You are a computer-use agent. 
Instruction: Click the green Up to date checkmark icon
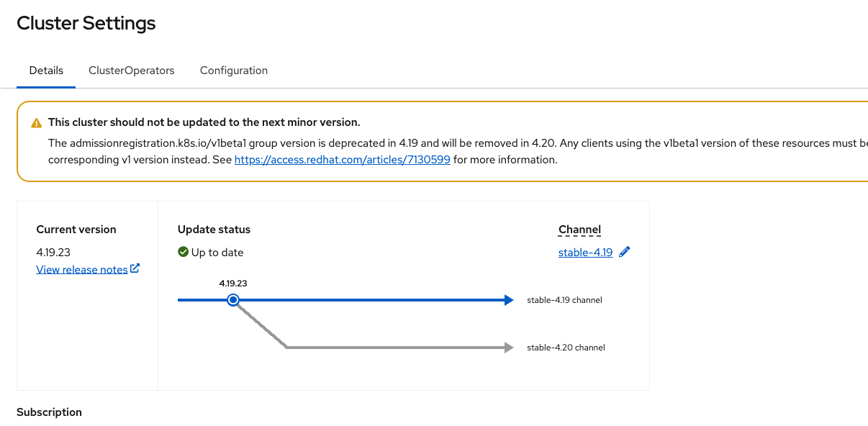184,253
